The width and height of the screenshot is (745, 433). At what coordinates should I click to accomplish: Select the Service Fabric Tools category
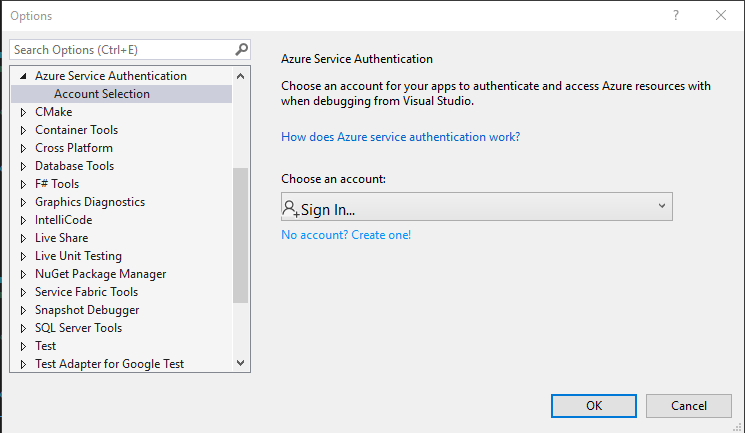(86, 292)
